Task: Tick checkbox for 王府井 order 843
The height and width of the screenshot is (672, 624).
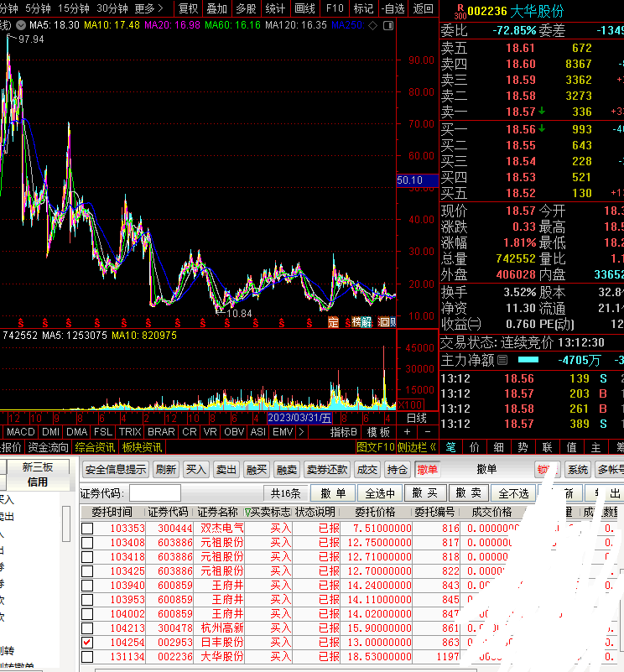Action: [x=87, y=586]
